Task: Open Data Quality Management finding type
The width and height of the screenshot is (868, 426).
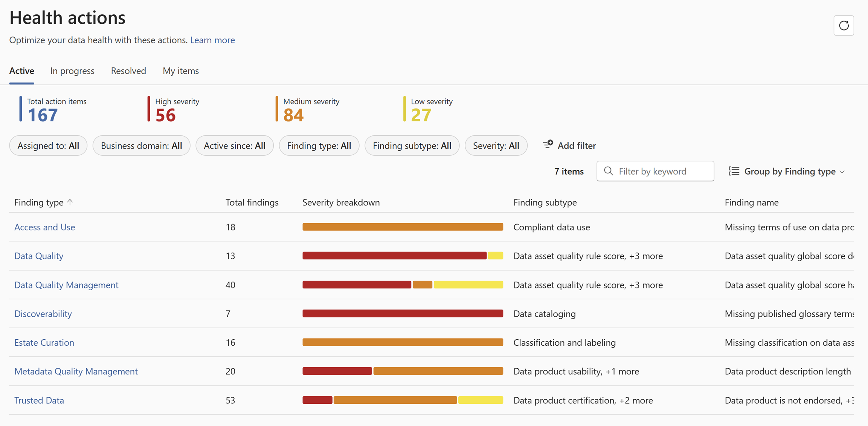Action: tap(66, 285)
